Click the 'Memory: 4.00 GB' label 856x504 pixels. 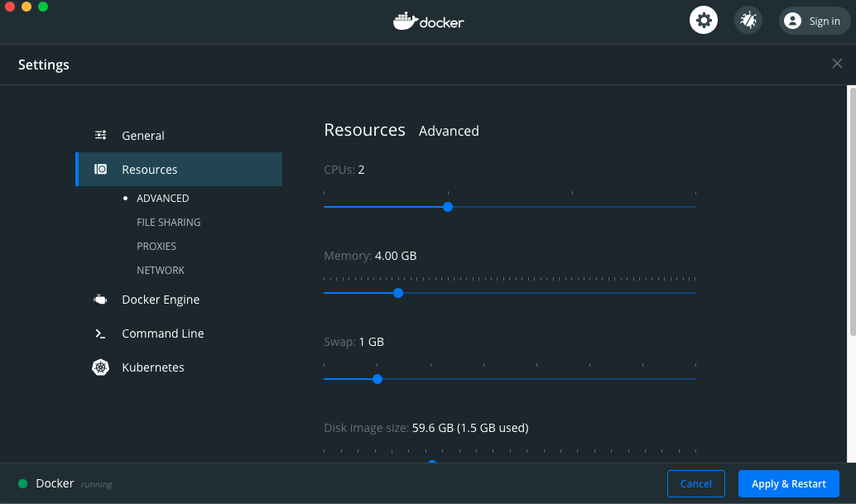pyautogui.click(x=370, y=256)
